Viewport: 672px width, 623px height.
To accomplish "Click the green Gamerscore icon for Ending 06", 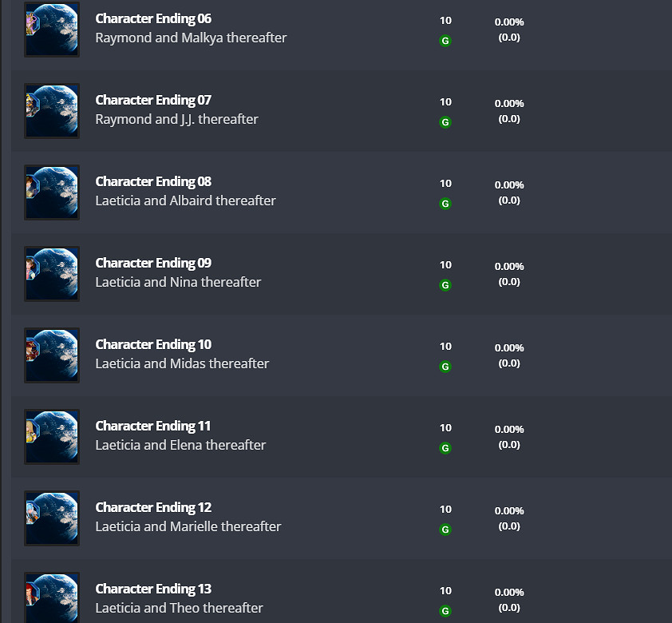I will pyautogui.click(x=445, y=41).
